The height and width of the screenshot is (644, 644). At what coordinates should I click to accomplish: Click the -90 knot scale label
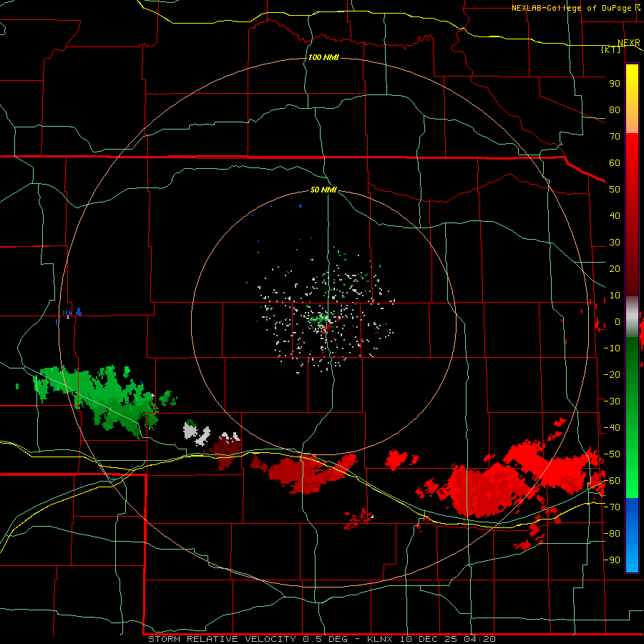pyautogui.click(x=612, y=560)
